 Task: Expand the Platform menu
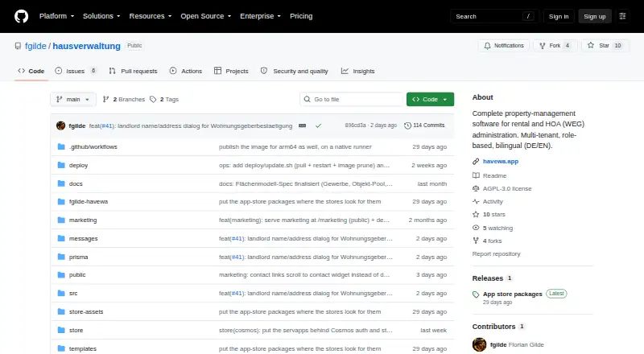(x=56, y=16)
